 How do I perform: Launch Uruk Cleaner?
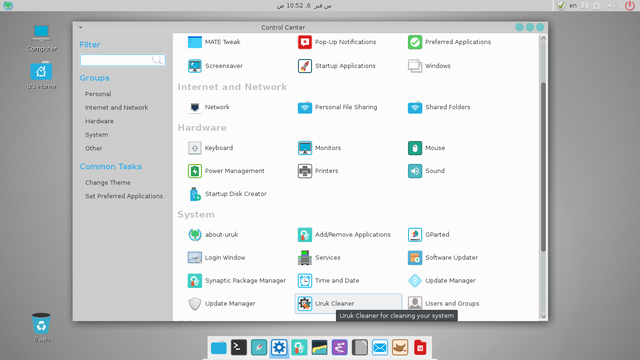[348, 304]
